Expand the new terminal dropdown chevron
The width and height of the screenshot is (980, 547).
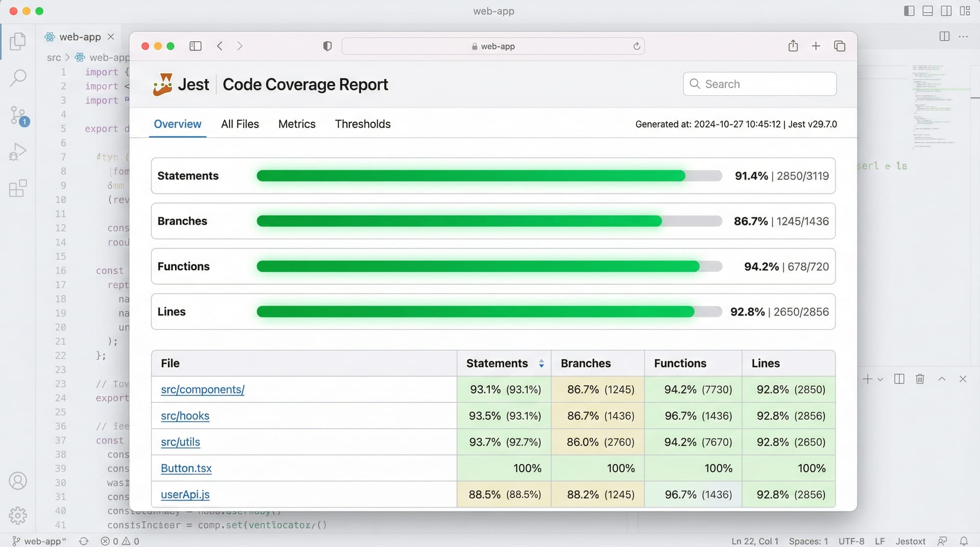point(881,379)
